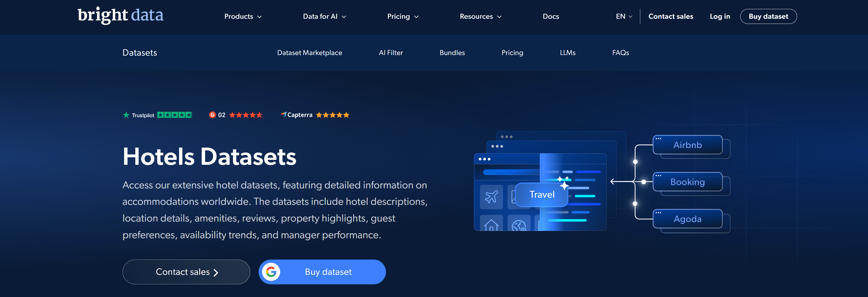
Task: Click the arrow on Contact sales button
Action: click(x=217, y=272)
